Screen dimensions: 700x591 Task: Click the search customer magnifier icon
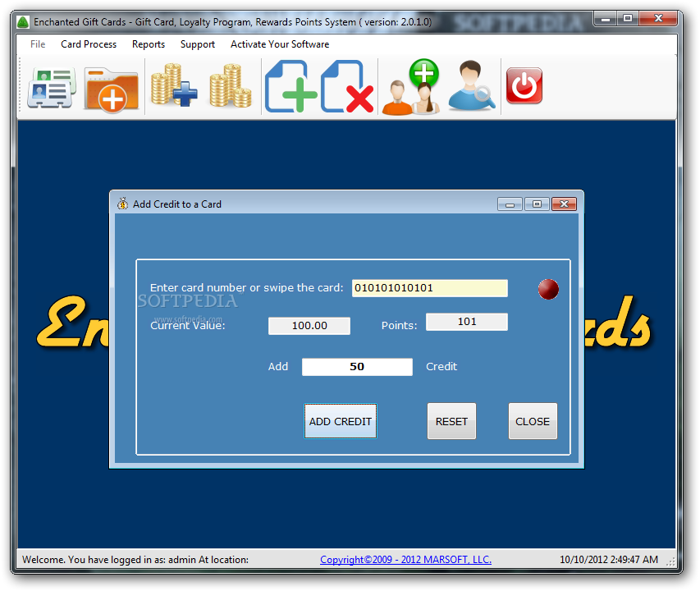coord(471,85)
